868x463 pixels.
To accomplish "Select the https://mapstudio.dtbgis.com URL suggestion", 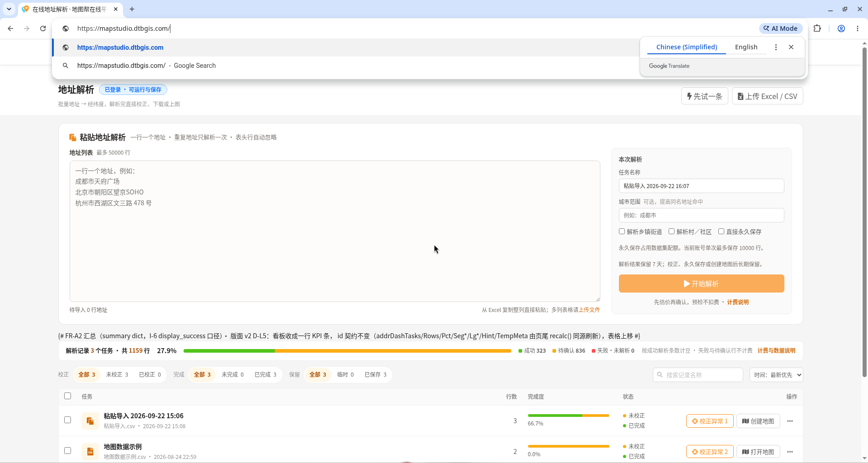I will click(x=346, y=47).
